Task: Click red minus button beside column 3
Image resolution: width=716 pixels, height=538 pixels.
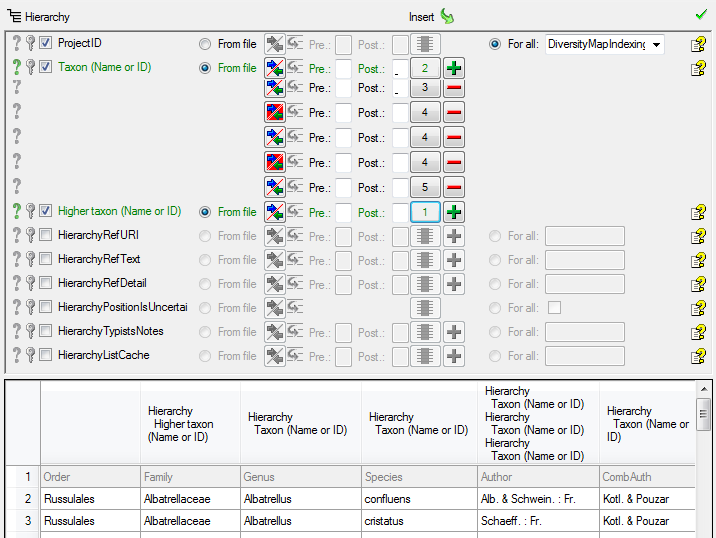Action: tap(454, 88)
